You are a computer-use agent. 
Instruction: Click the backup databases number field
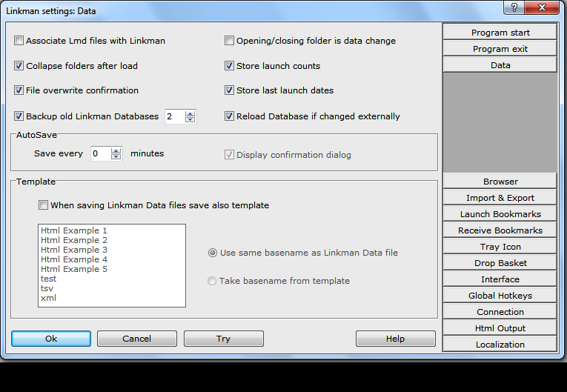click(175, 116)
